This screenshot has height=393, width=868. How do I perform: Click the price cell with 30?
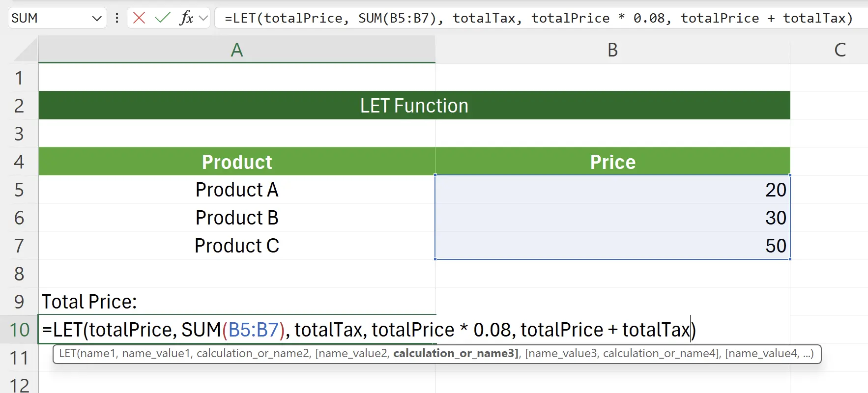612,218
